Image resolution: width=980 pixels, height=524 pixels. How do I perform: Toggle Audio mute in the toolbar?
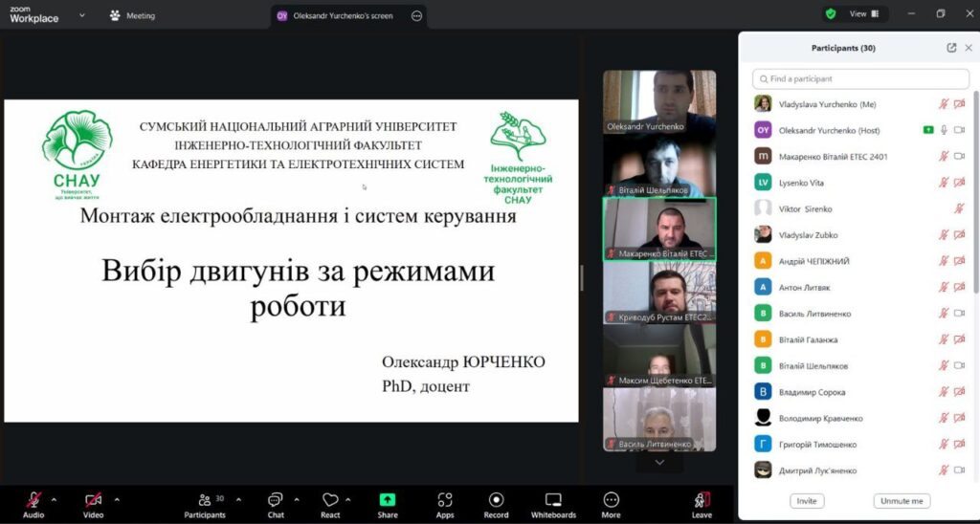coord(33,500)
